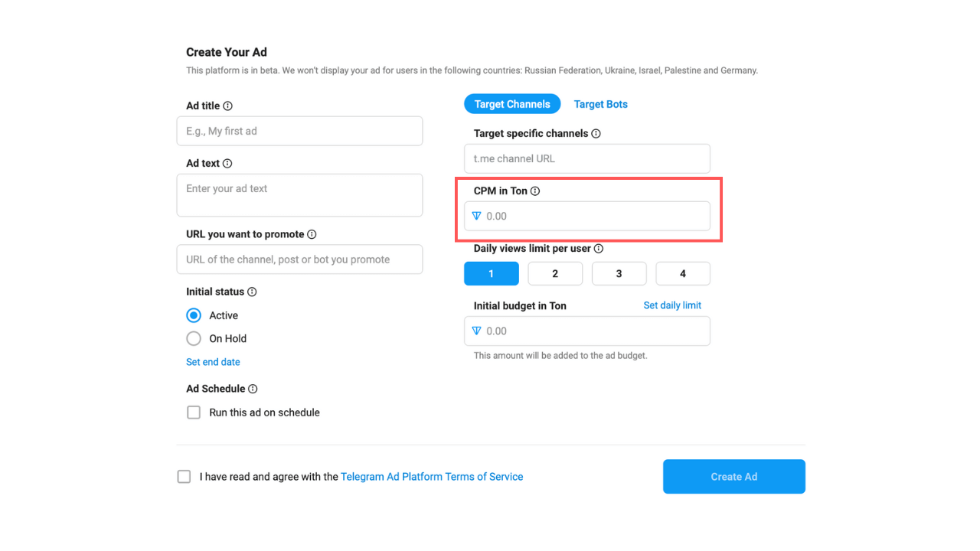Viewport: 980px width, 551px height.
Task: Click info icon beside URL you want to promote
Action: click(312, 235)
